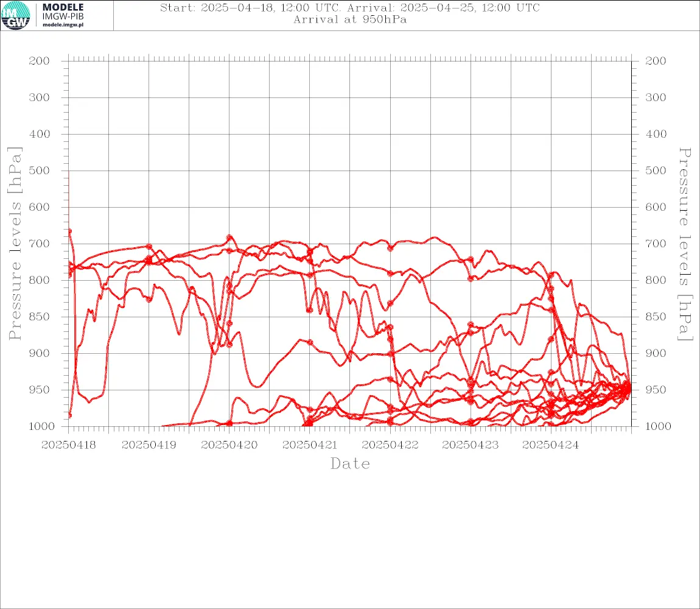Click the 20250424 date label
This screenshot has width=700, height=609.
pyautogui.click(x=550, y=445)
